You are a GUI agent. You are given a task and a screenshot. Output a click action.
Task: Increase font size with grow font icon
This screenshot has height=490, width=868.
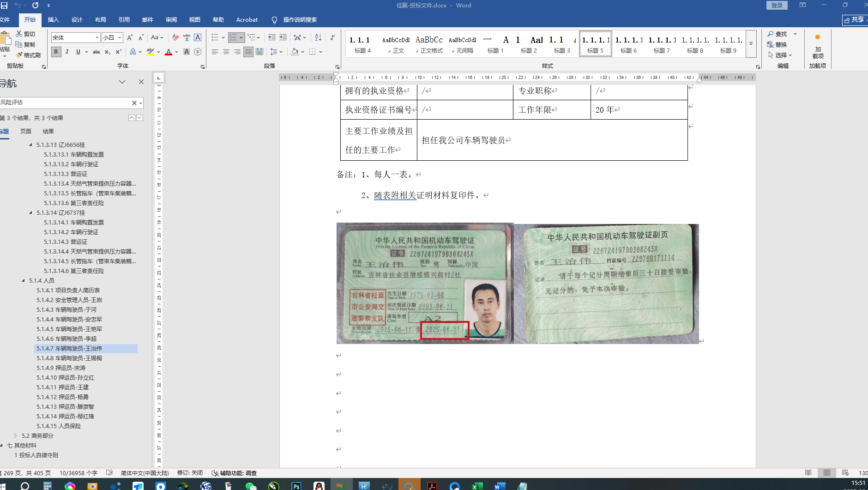coord(130,37)
